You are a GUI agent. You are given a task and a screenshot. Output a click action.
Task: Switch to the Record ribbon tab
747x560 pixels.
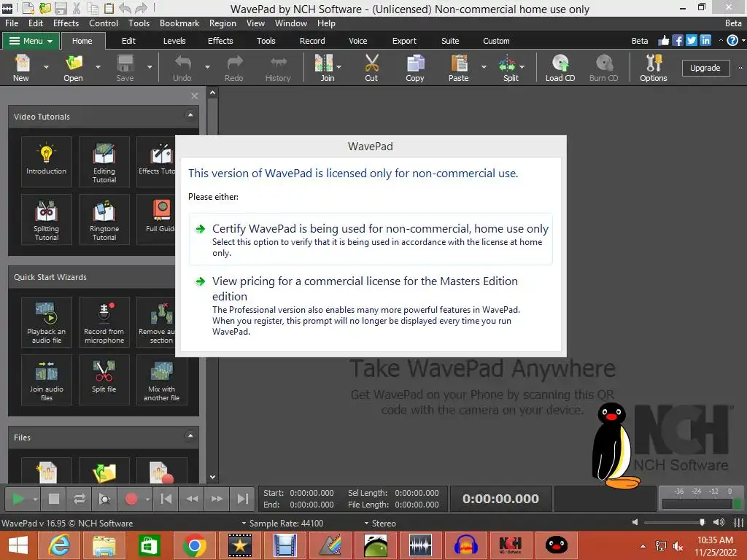click(x=312, y=41)
